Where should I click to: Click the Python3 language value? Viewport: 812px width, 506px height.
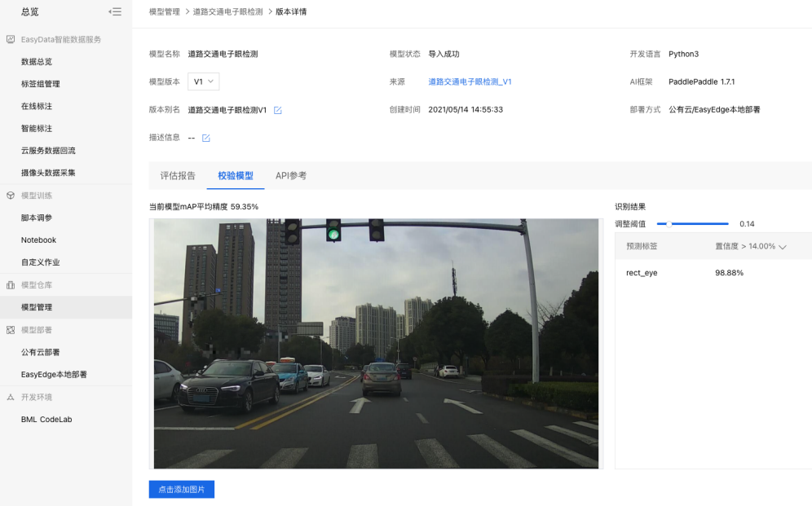pos(683,54)
